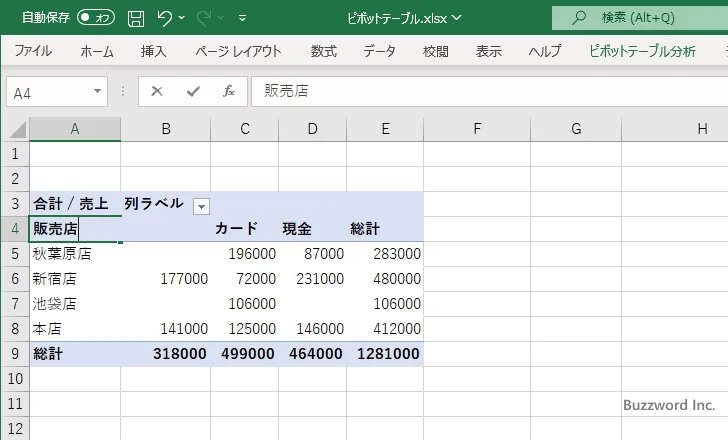
Task: Open the Customize Quick Access Toolbar menu
Action: [x=242, y=19]
